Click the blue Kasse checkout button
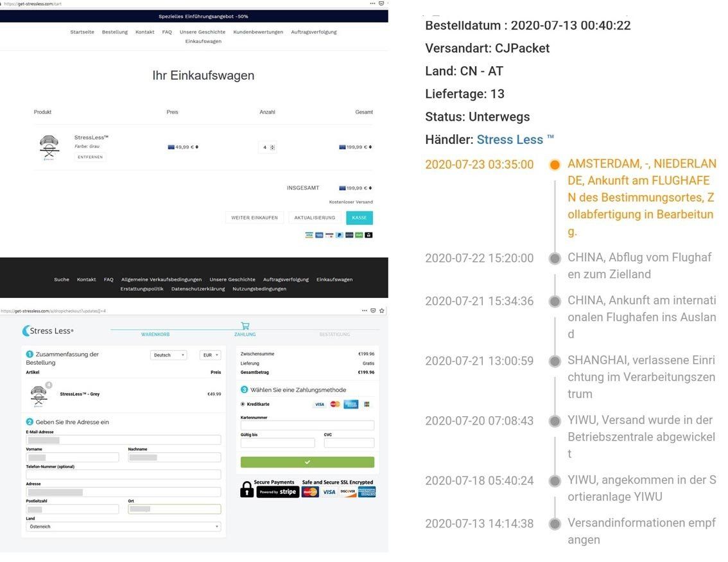Image resolution: width=728 pixels, height=562 pixels. [x=360, y=218]
